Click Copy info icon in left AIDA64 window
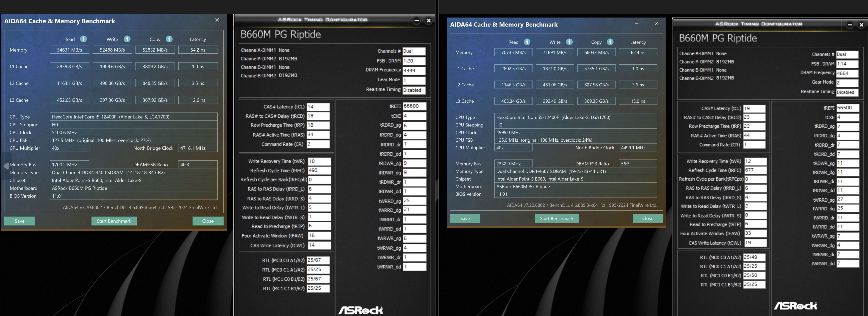 point(169,39)
